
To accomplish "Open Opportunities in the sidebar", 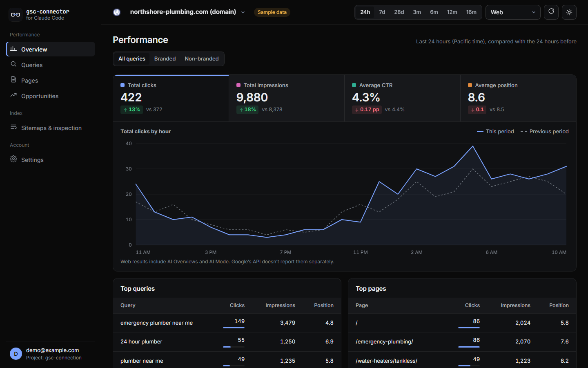I will (51, 96).
